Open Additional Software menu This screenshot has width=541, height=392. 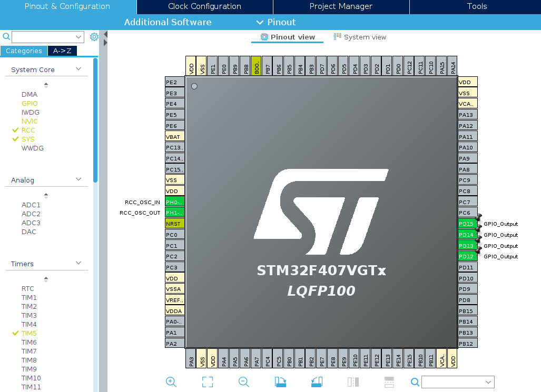click(x=168, y=22)
